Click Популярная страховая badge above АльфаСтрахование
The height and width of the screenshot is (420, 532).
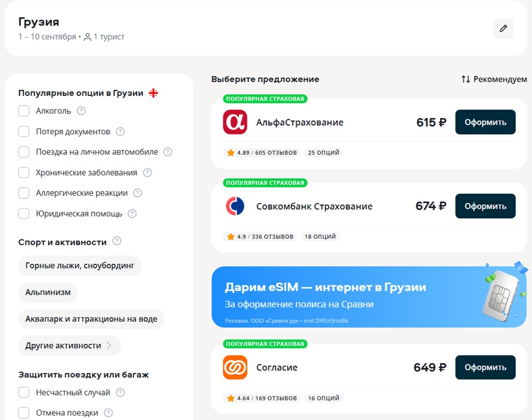[x=265, y=99]
